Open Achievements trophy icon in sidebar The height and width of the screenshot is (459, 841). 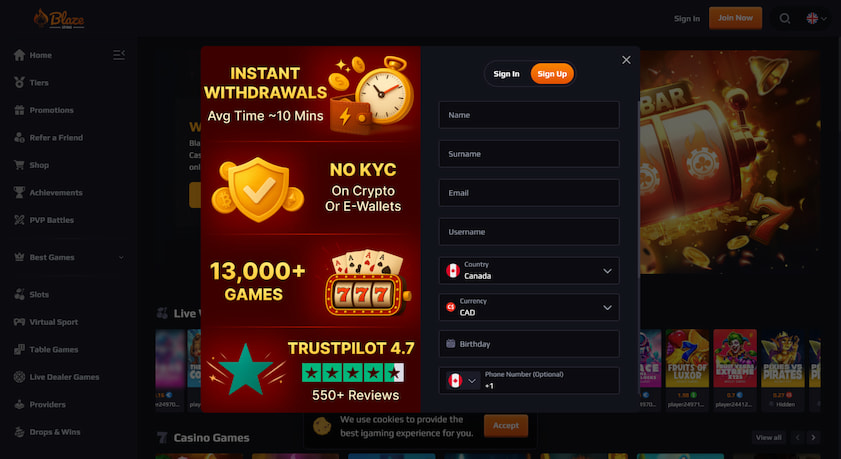[x=19, y=193]
